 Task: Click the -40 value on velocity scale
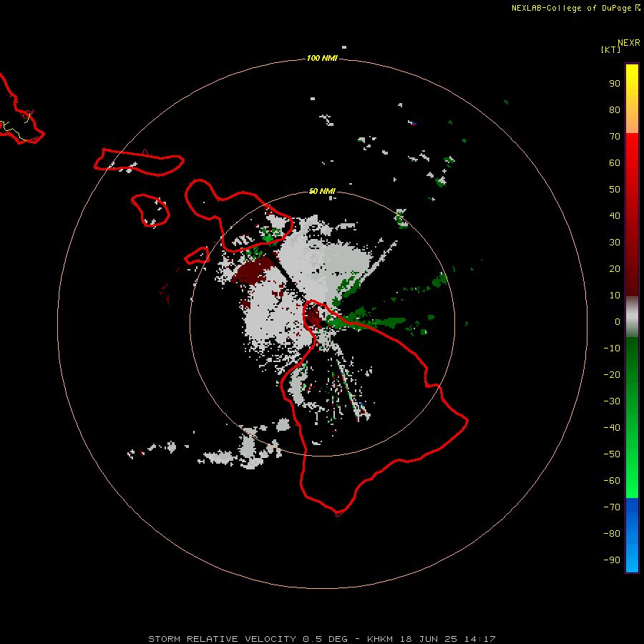tap(612, 428)
